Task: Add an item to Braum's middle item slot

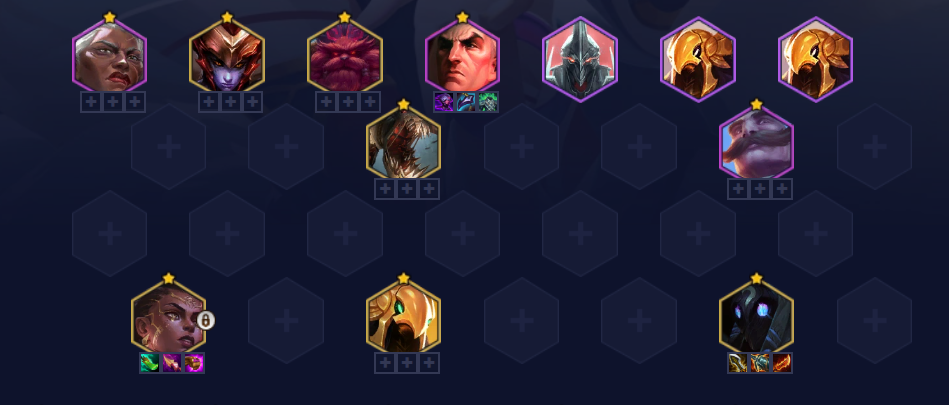Action: coord(760,189)
